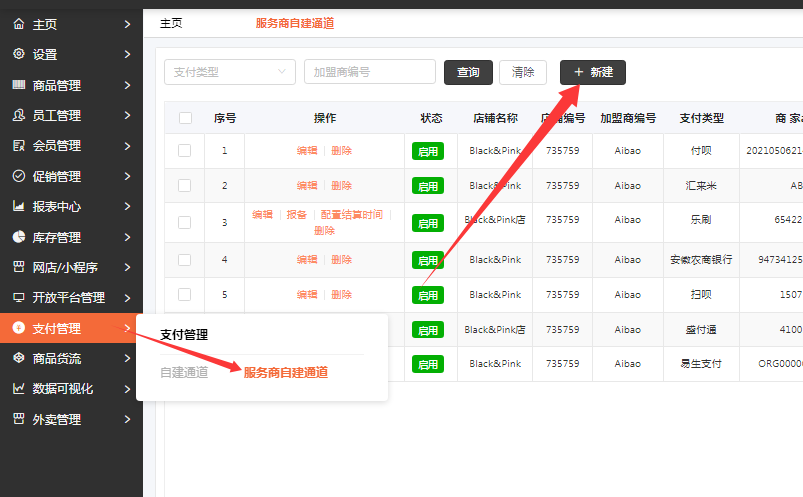Click the data visualization icon
Screen dimensions: 803x497
click(x=18, y=389)
